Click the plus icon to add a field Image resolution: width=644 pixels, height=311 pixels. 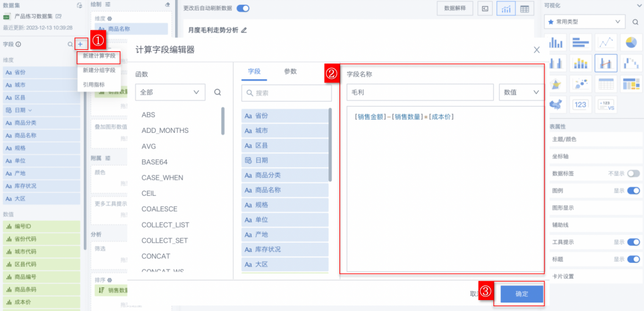tap(81, 45)
